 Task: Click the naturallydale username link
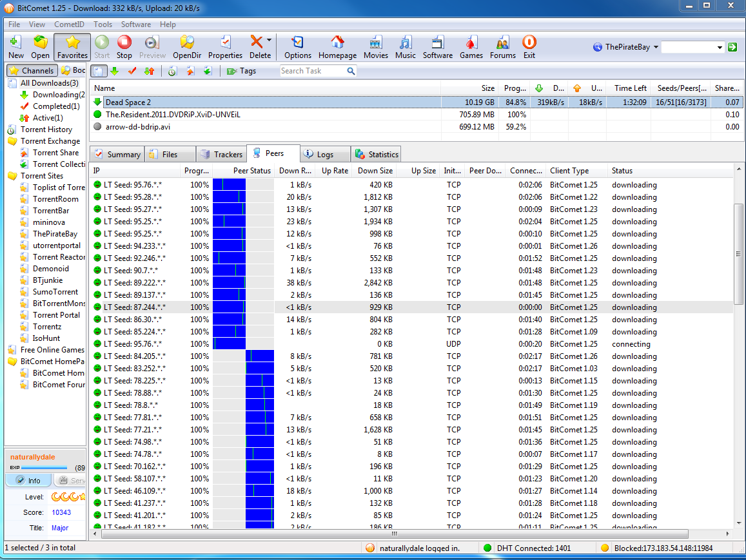(x=33, y=457)
